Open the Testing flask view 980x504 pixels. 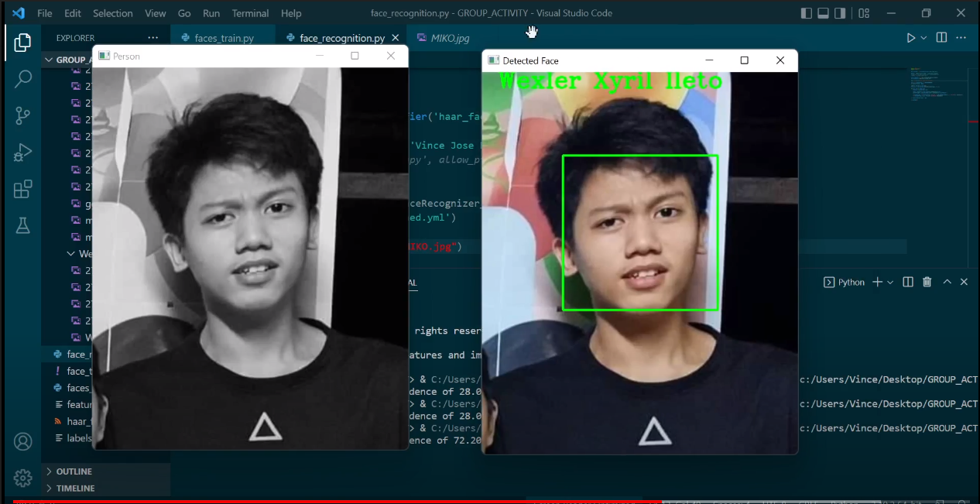tap(23, 225)
